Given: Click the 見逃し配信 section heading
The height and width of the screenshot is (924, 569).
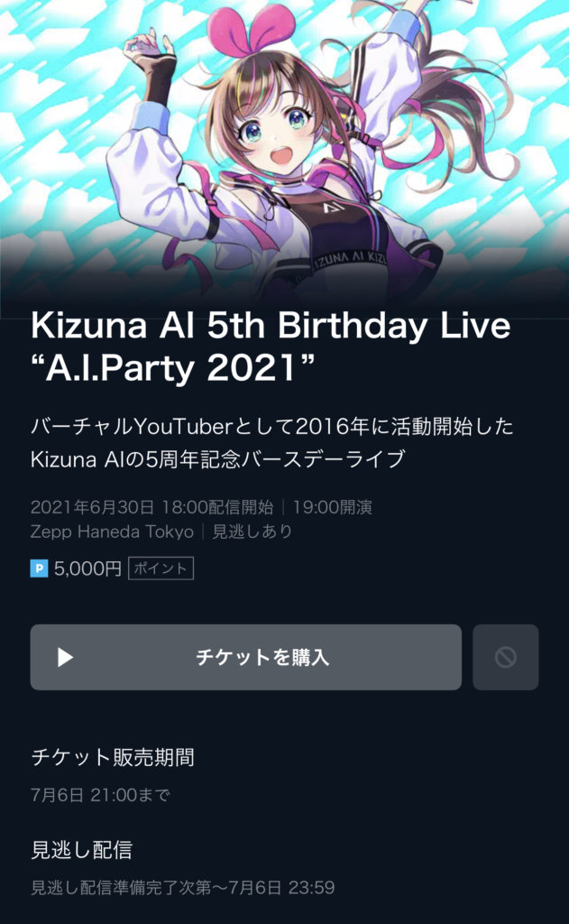Looking at the screenshot, I should coord(81,850).
